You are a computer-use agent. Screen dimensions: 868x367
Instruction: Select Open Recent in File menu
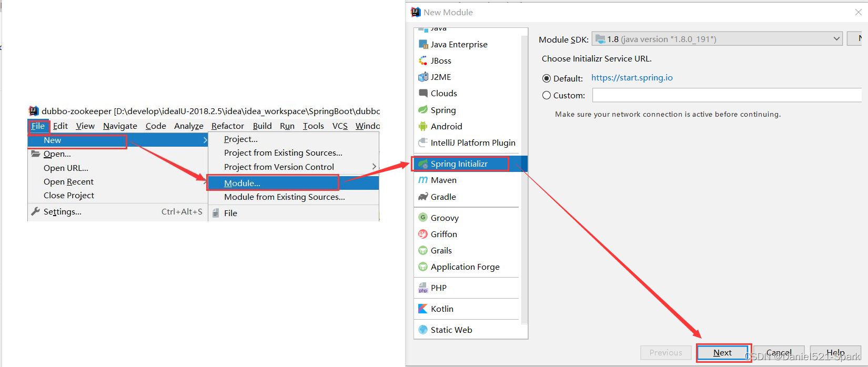118,181
